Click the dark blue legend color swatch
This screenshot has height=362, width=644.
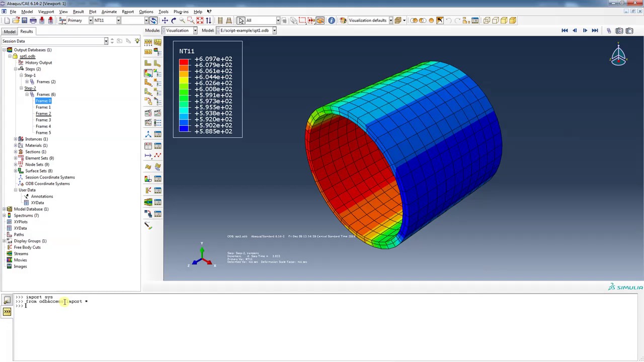tap(184, 129)
